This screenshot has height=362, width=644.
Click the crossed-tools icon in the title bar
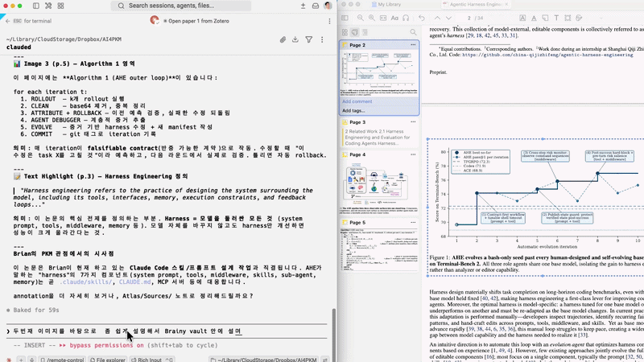[x=48, y=6]
